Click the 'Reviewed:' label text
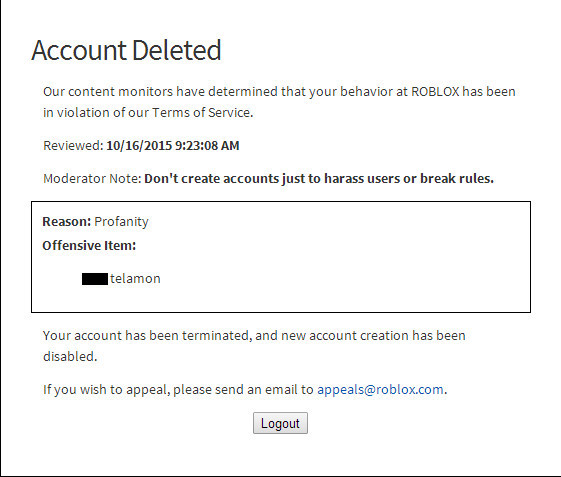Screen dimensions: 561x477 pos(73,146)
